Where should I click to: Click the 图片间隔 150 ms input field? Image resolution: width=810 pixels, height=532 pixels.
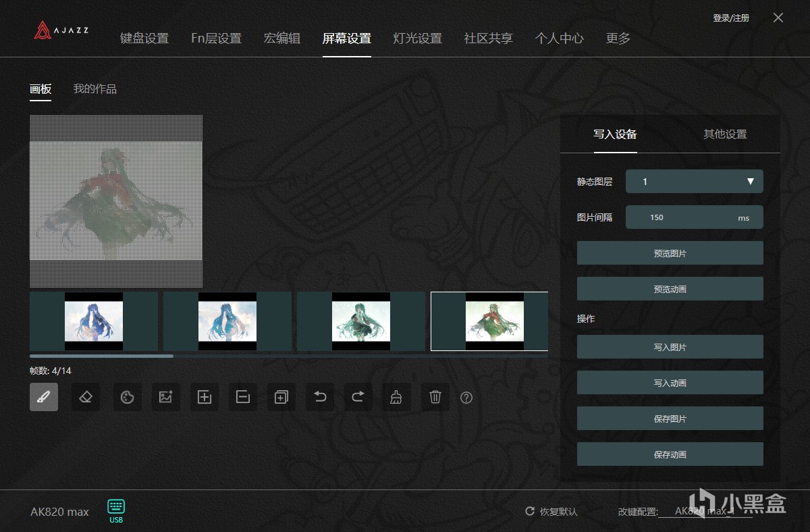[695, 217]
